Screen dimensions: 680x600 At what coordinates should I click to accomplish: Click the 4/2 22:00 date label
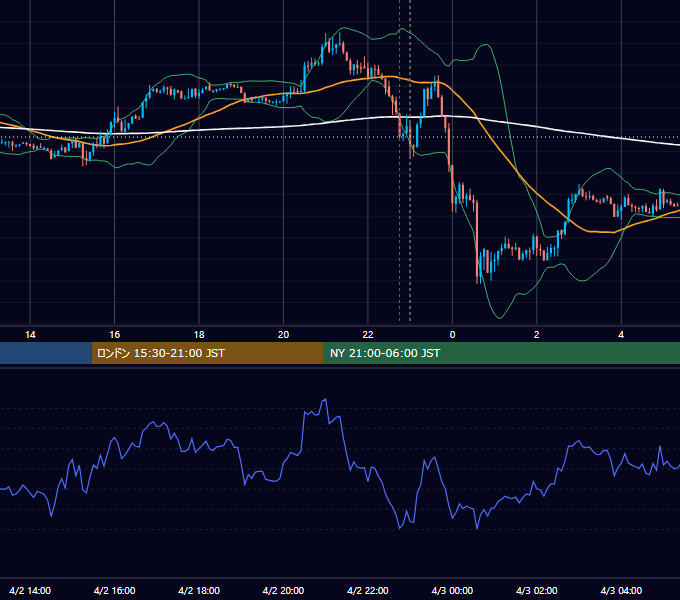(x=368, y=590)
